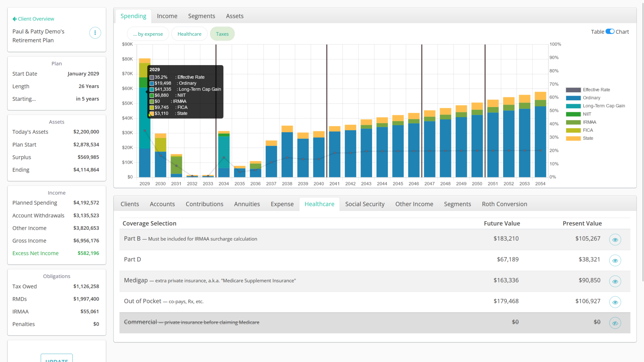Open the Social Security tab
This screenshot has width=644, height=362.
tap(364, 204)
